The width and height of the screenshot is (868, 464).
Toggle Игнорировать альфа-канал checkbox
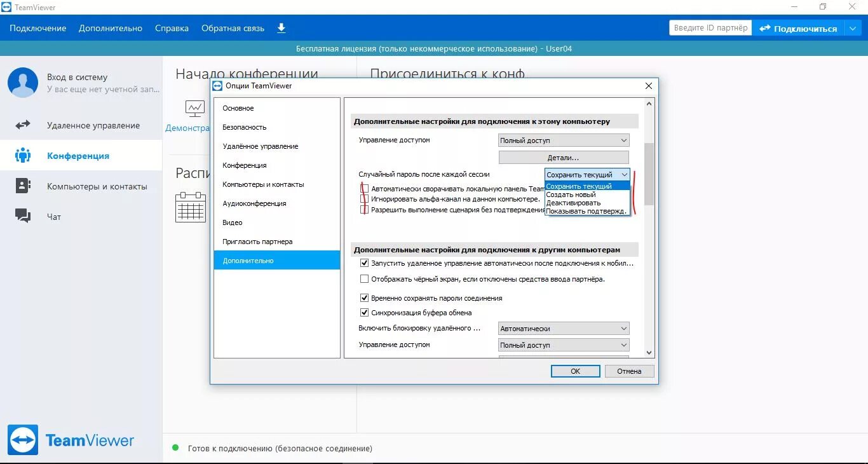point(365,199)
